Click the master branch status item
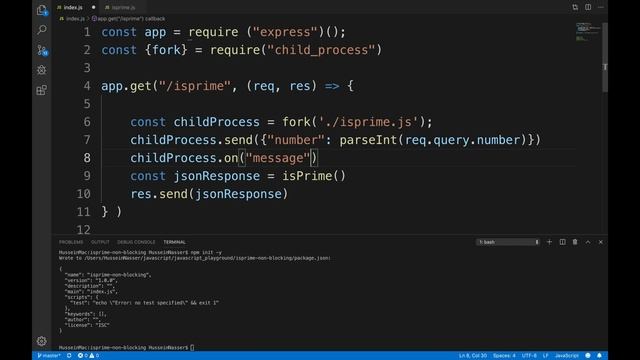The height and width of the screenshot is (360, 640). point(49,356)
